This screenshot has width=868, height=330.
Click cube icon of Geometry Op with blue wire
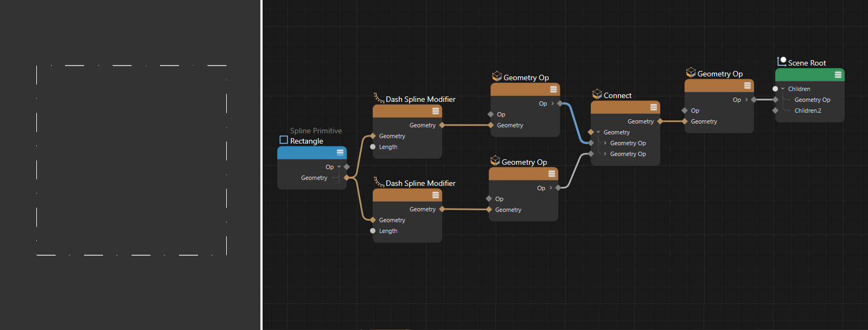click(497, 76)
